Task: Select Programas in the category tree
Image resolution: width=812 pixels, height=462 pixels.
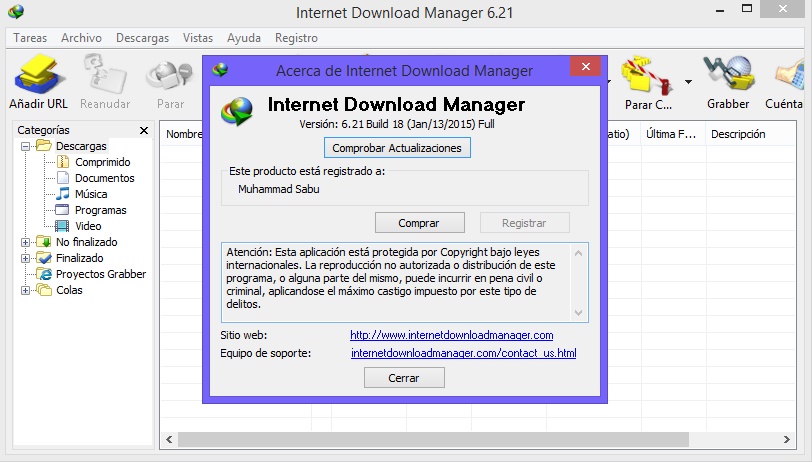Action: coord(100,210)
